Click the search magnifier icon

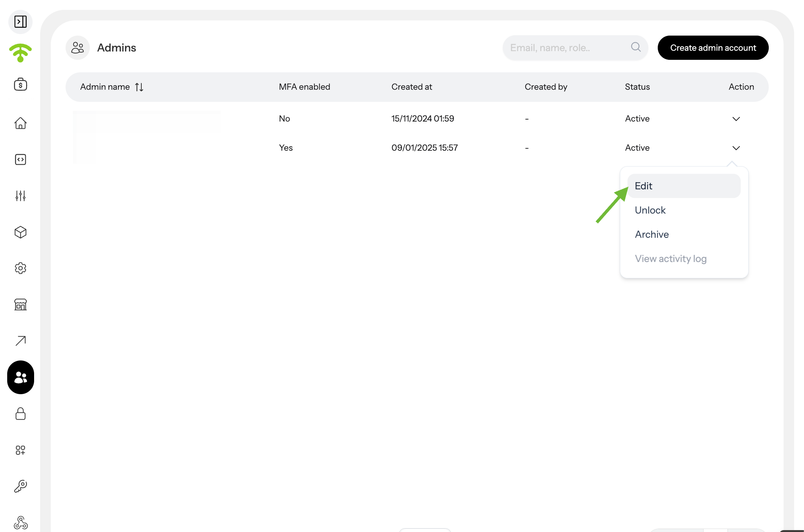[x=636, y=47]
